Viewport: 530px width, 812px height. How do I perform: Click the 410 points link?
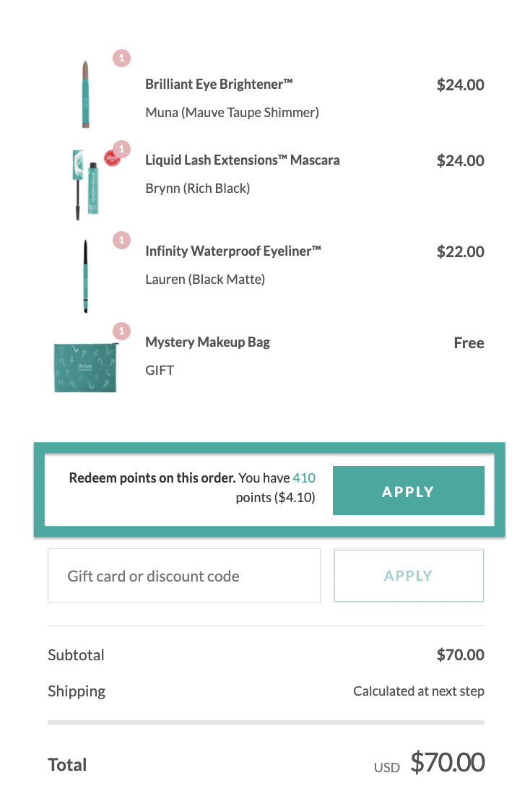tap(304, 478)
